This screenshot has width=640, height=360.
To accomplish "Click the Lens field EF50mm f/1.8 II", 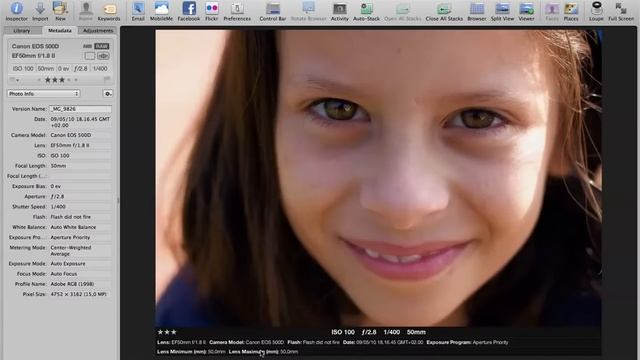I will click(80, 145).
